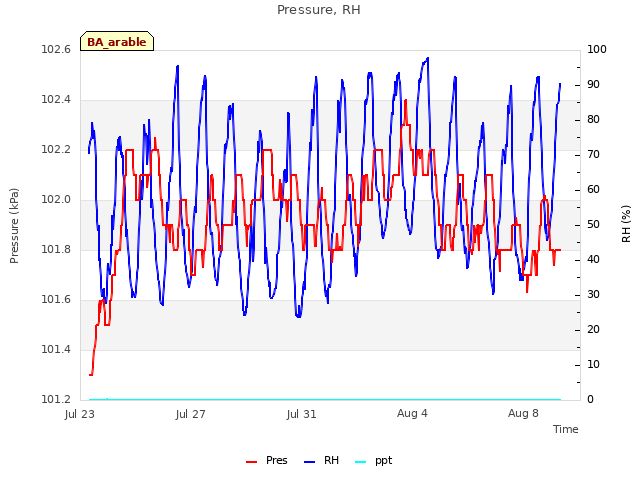
Task: Click the Aug 8 date tick
Action: click(x=523, y=413)
